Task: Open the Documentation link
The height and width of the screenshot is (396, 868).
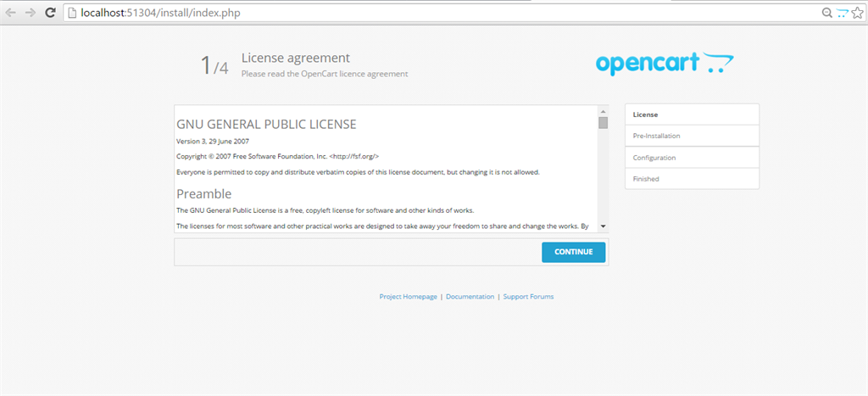Action: [x=470, y=297]
